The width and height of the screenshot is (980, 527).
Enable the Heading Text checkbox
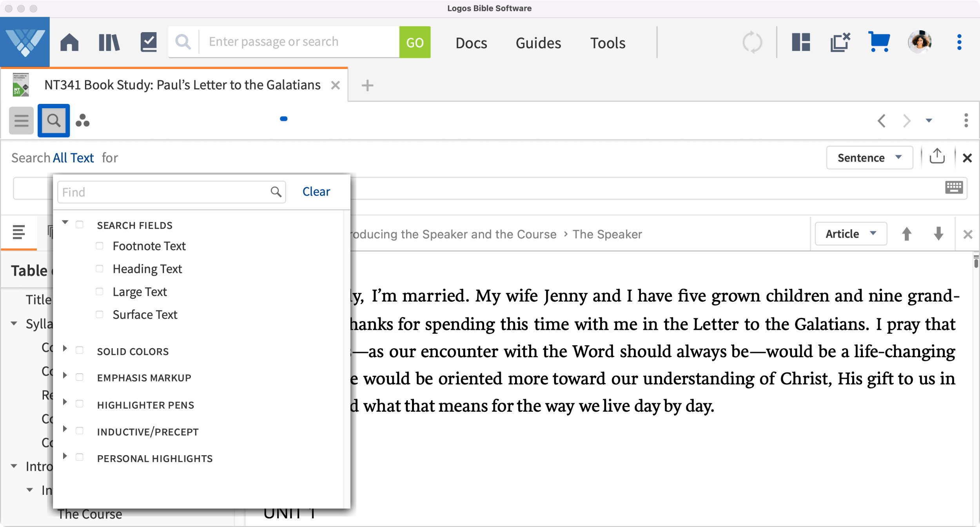[100, 269]
